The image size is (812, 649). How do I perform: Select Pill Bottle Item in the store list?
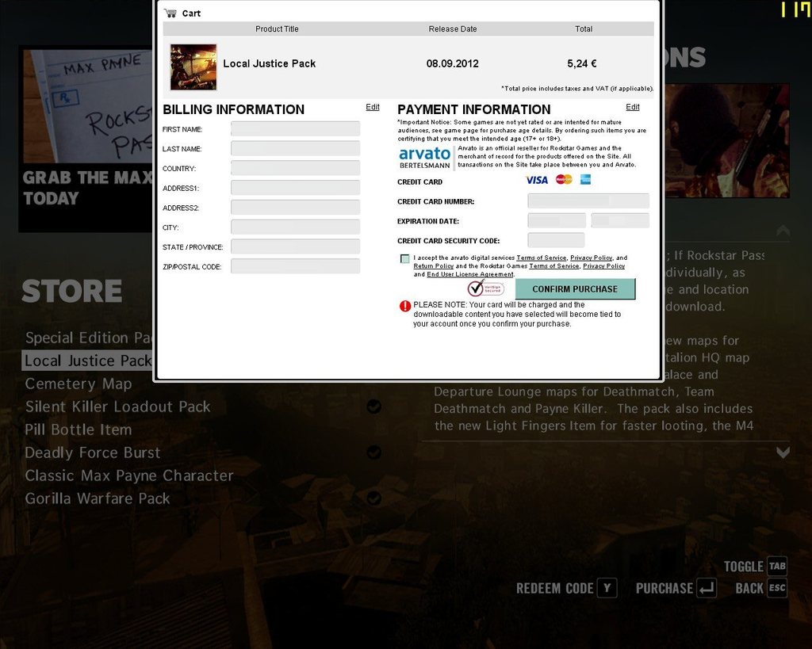(79, 429)
